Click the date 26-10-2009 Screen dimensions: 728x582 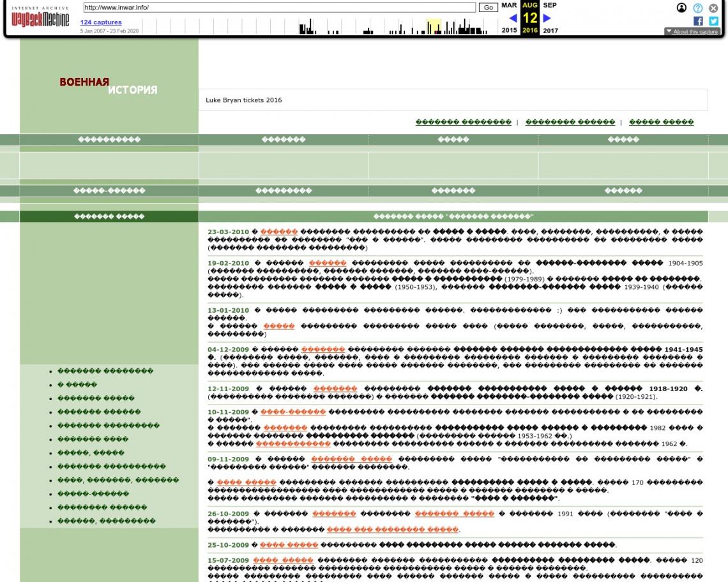click(228, 514)
